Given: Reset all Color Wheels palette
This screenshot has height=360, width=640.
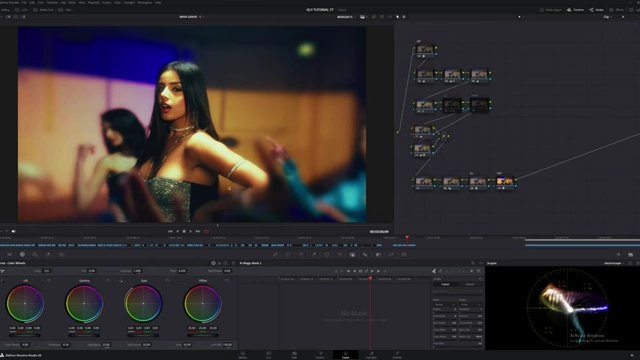Looking at the screenshot, I should tap(233, 263).
